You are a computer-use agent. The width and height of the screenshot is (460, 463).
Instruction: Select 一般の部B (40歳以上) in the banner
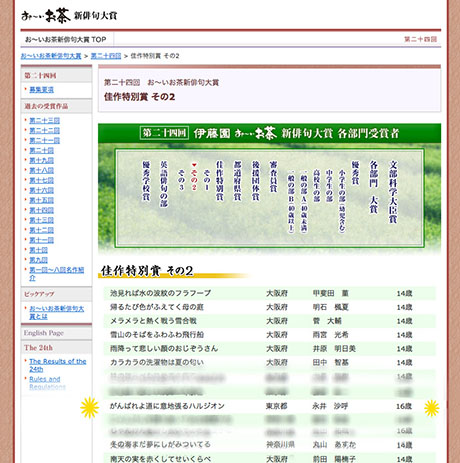(291, 201)
